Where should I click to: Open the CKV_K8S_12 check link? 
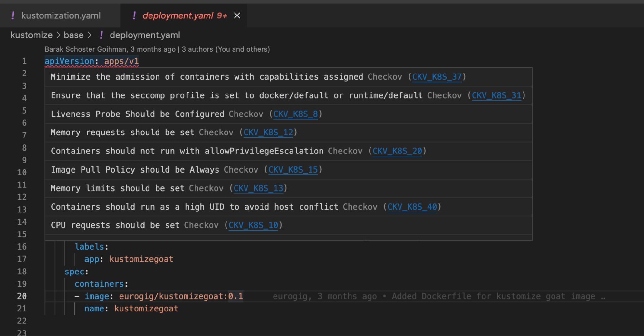coord(268,133)
